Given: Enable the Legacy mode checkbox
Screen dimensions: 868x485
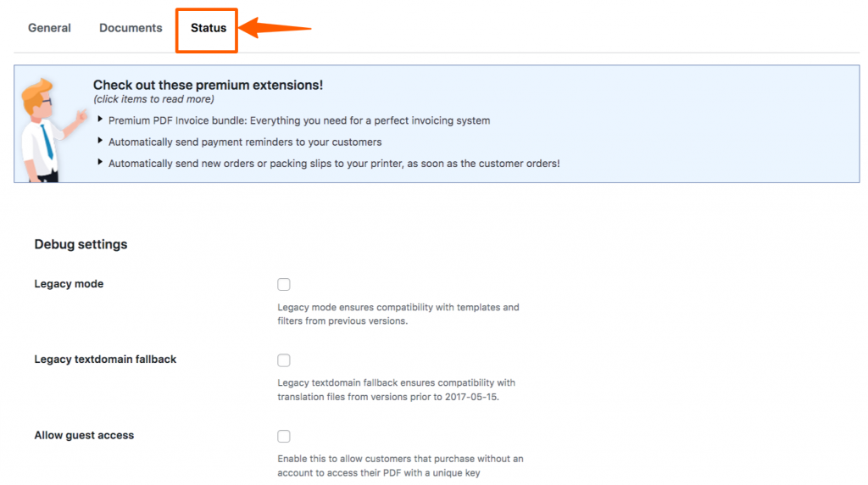Looking at the screenshot, I should (283, 285).
